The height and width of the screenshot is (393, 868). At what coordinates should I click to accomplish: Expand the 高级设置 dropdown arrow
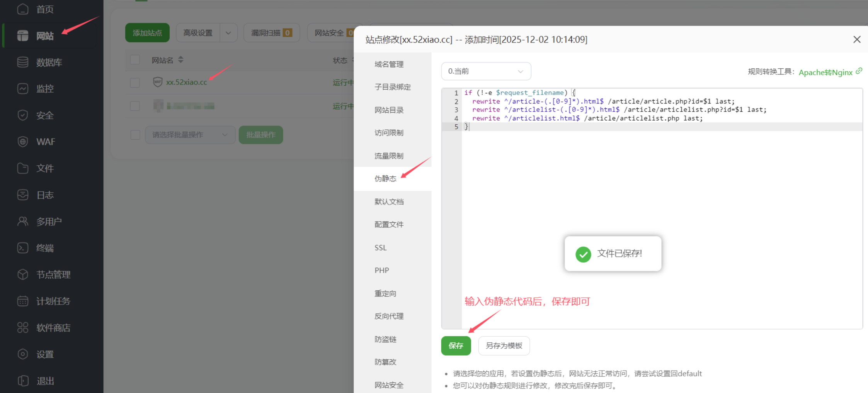(x=228, y=32)
